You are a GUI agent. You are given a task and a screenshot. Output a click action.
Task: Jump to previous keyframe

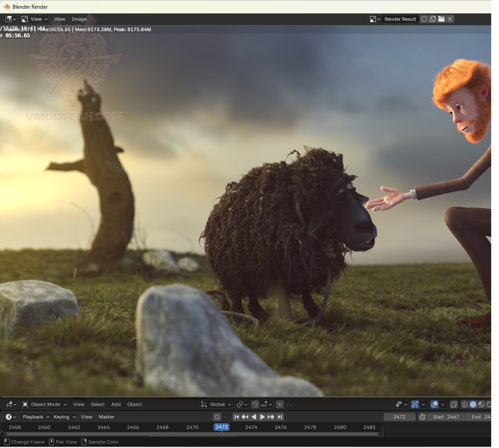pos(245,416)
